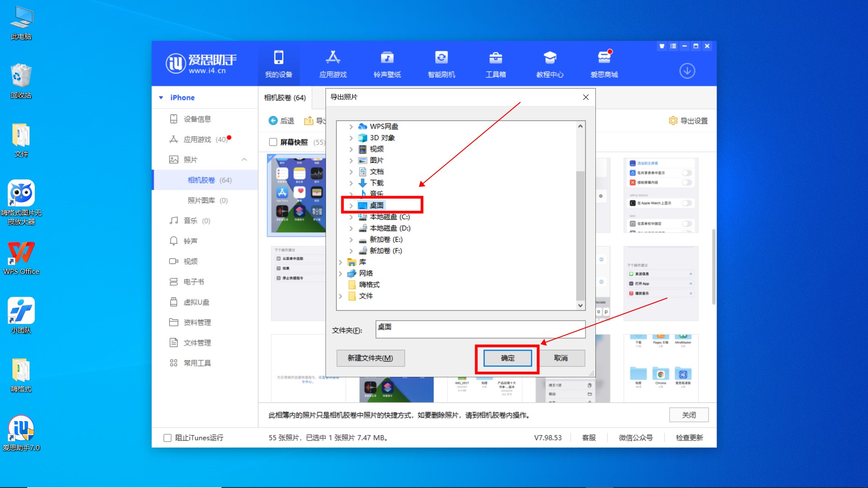This screenshot has height=488, width=868.
Task: Expand the 下载 folder node
Action: (x=351, y=183)
